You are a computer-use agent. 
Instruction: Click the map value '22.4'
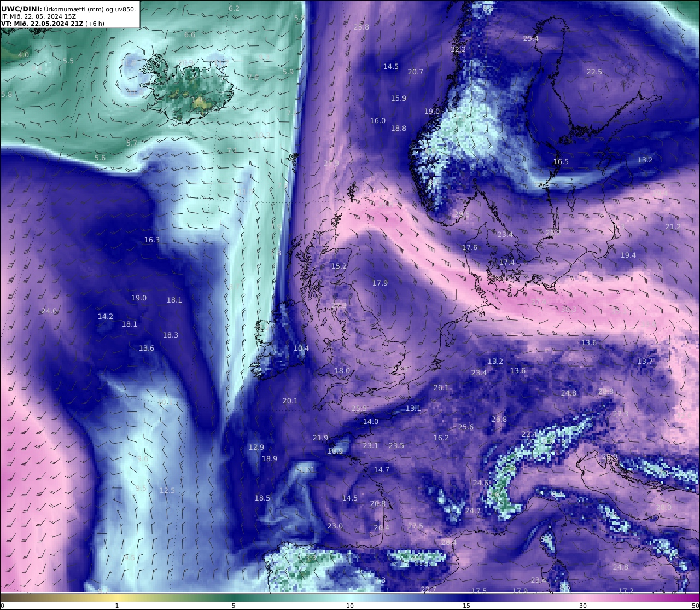click(529, 434)
